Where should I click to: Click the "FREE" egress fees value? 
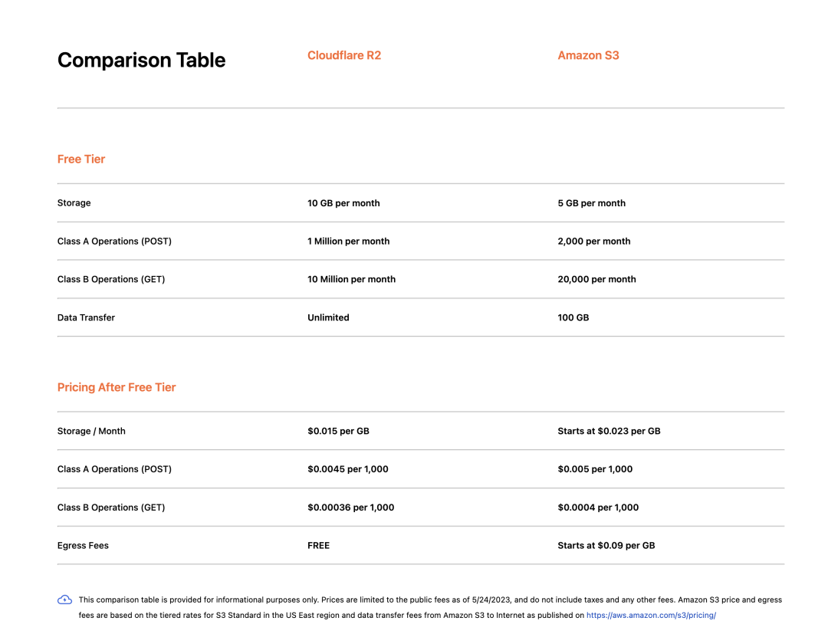click(318, 545)
